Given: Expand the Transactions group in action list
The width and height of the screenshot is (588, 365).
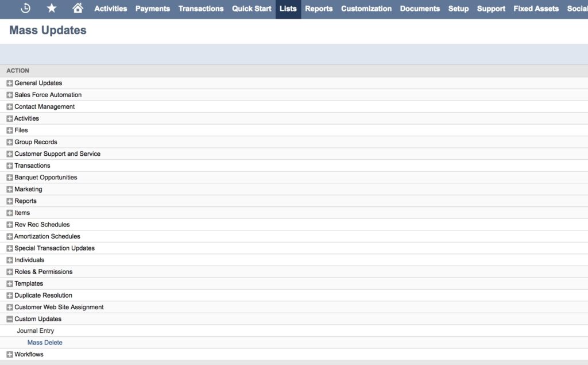Looking at the screenshot, I should coord(10,166).
